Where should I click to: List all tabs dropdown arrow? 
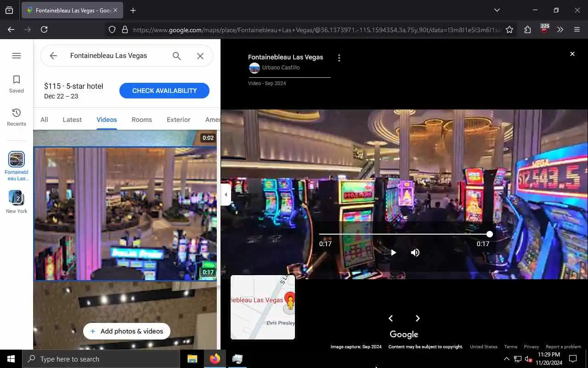[x=497, y=10]
